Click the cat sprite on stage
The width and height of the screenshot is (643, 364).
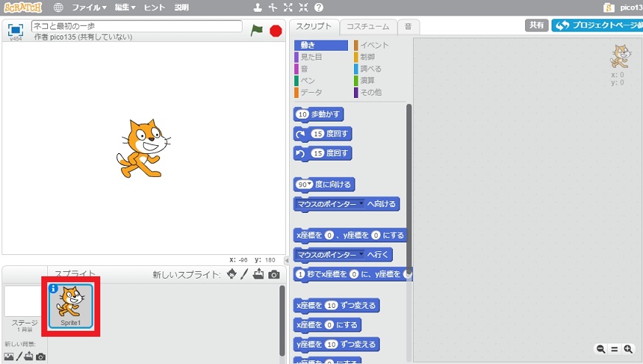(x=143, y=148)
